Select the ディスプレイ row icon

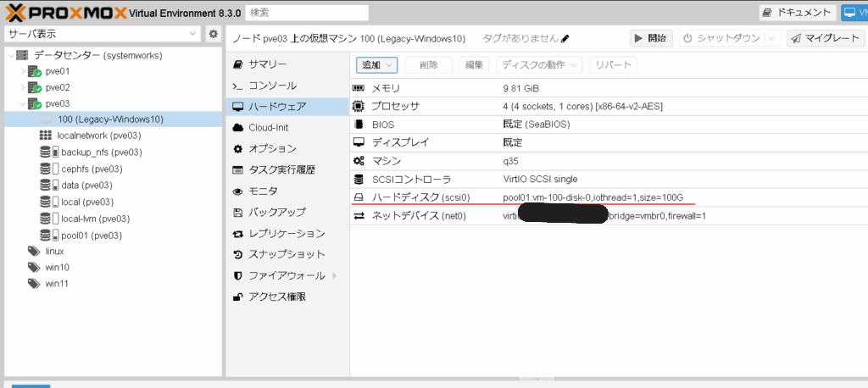[x=359, y=142]
